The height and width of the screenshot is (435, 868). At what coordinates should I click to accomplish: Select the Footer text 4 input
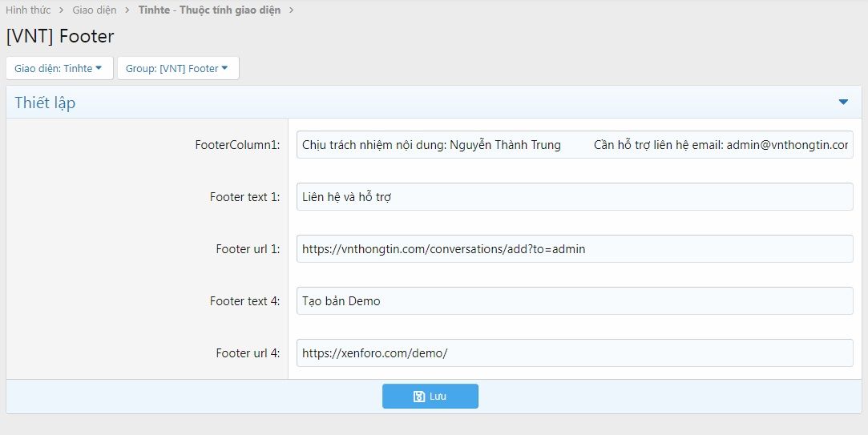[574, 301]
